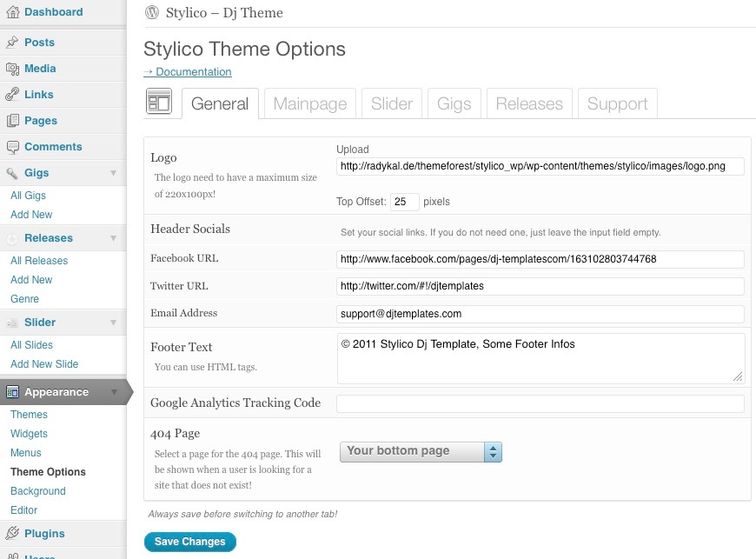Click inside the Footer Text textarea
The height and width of the screenshot is (559, 756).
(541, 358)
